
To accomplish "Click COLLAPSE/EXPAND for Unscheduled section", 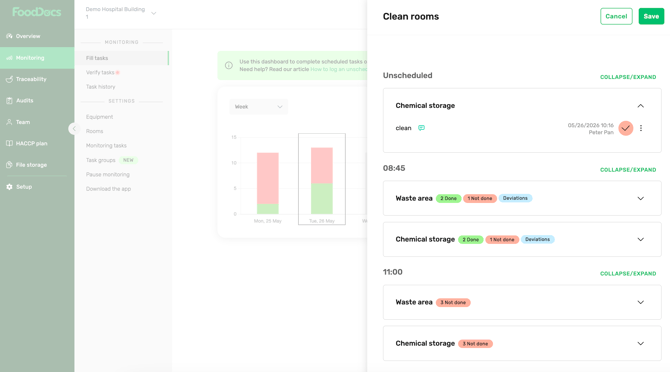I will (x=628, y=77).
